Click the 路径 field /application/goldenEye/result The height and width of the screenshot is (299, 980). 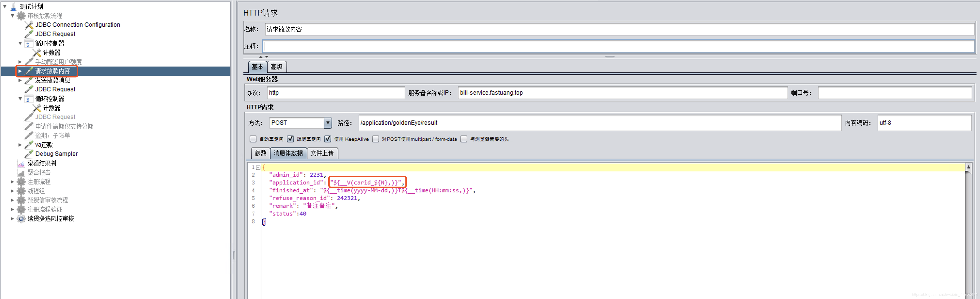(x=600, y=123)
